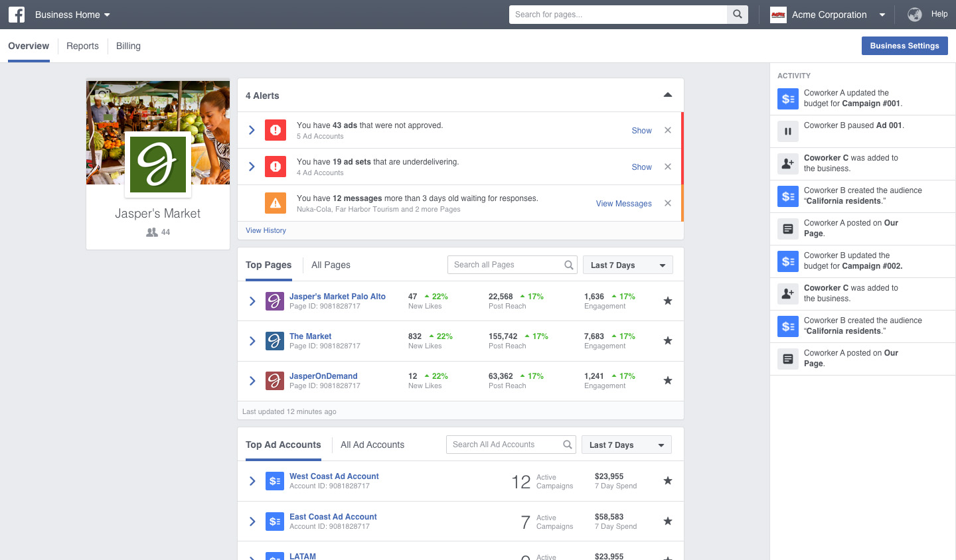This screenshot has height=560, width=956.
Task: Click search icon in Search All Ad Accounts field
Action: 568,445
